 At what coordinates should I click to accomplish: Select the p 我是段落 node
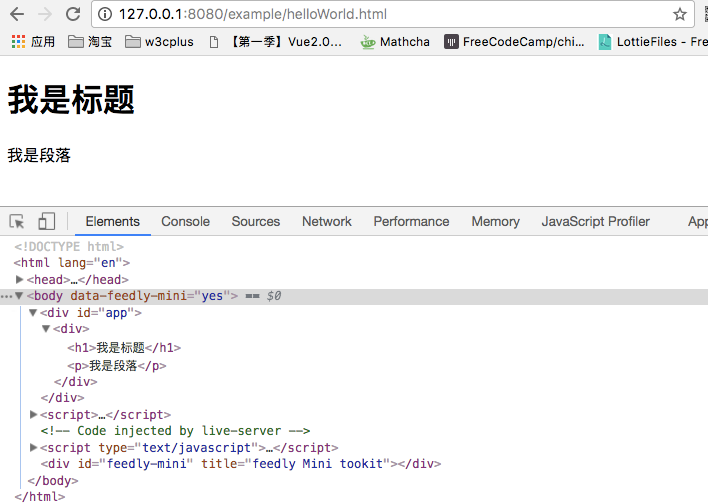tap(117, 365)
